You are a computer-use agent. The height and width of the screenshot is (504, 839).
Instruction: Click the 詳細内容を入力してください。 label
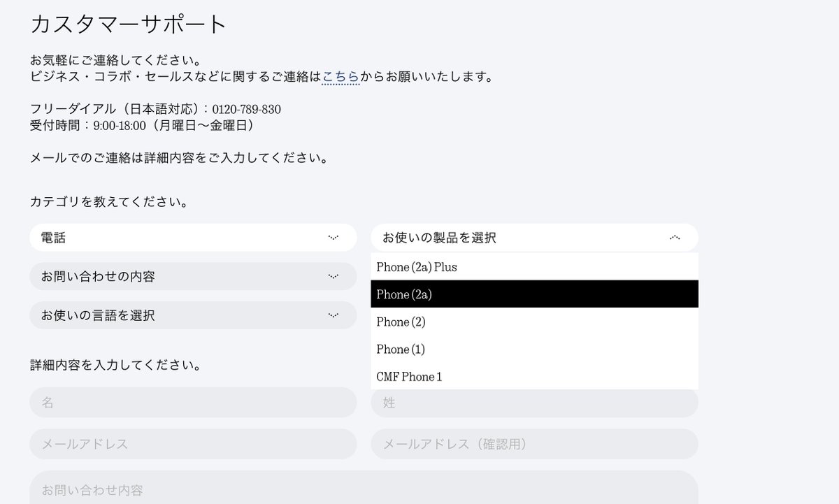coord(116,365)
